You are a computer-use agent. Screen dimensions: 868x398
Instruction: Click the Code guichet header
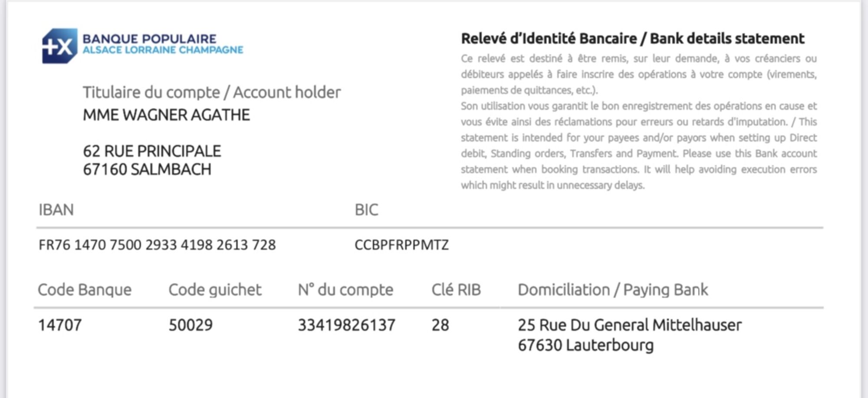[x=215, y=290]
